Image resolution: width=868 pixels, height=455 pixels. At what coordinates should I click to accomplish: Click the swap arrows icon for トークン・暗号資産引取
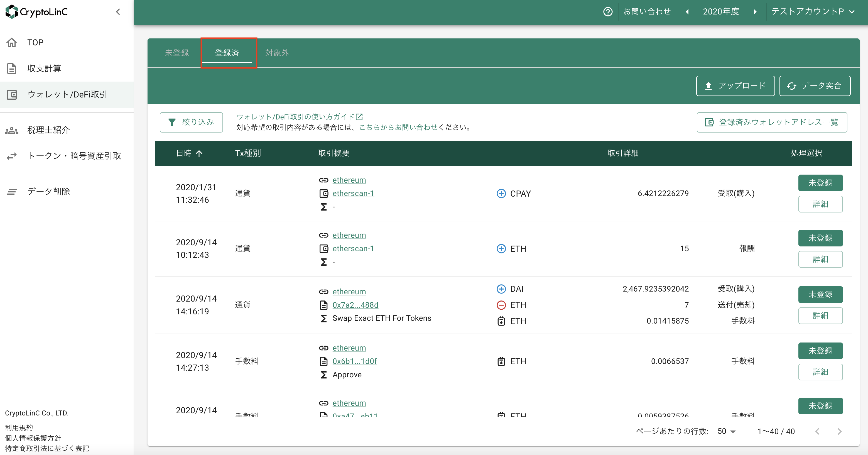click(x=12, y=156)
